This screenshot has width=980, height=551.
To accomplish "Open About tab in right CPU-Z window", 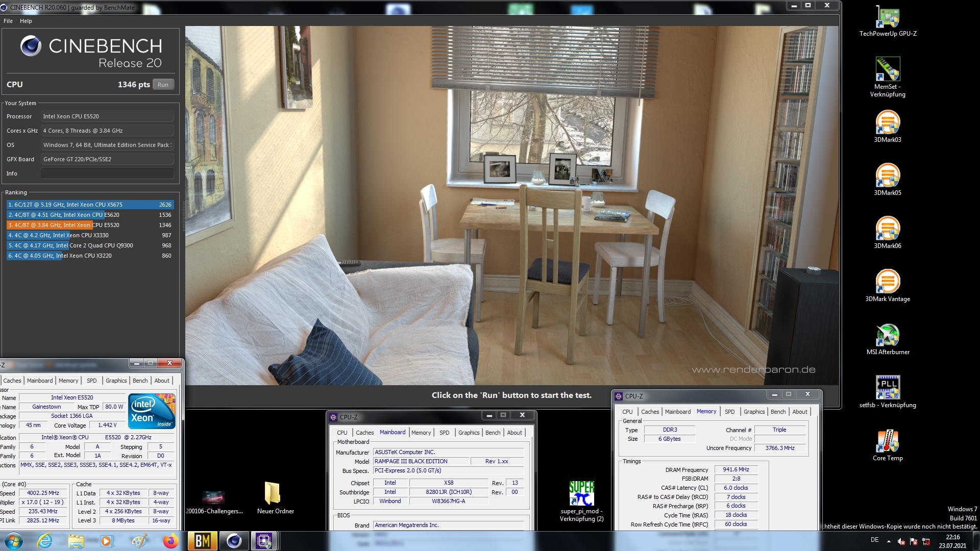I will [x=800, y=412].
